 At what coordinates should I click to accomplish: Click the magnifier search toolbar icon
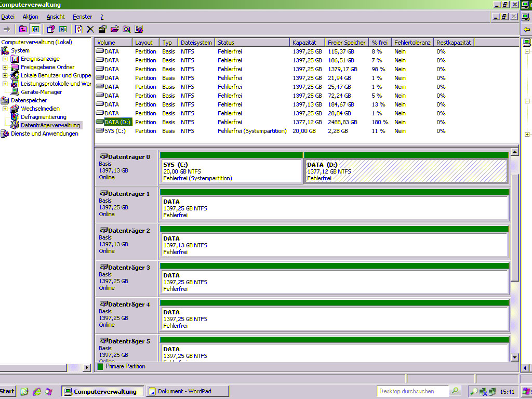126,29
